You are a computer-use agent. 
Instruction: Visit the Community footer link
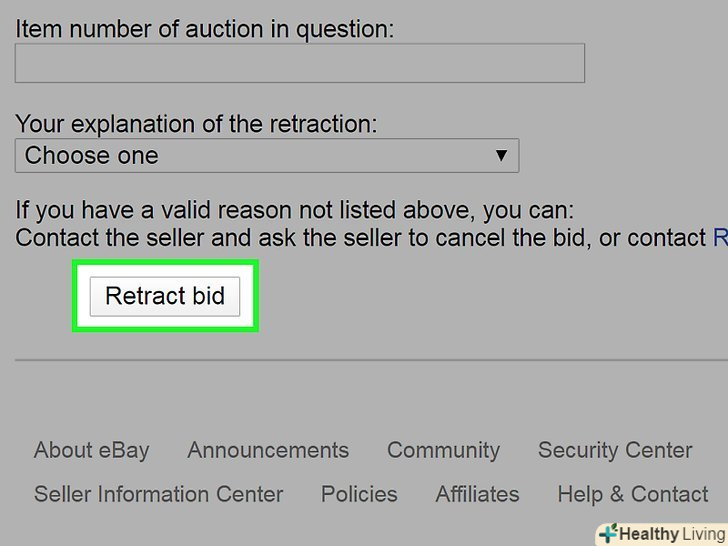click(x=443, y=450)
